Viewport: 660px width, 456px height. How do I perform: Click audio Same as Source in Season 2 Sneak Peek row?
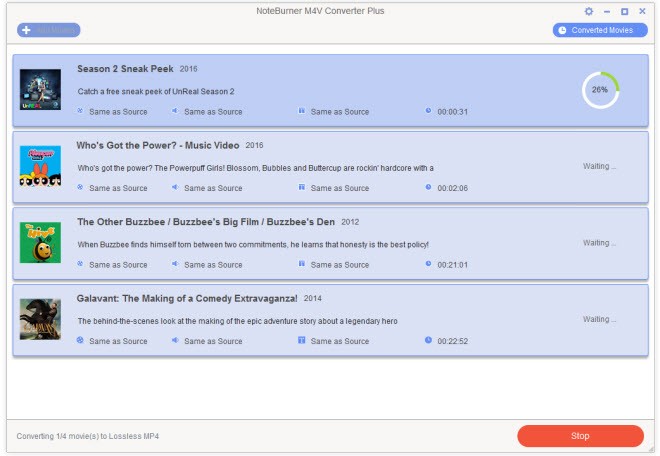point(213,112)
